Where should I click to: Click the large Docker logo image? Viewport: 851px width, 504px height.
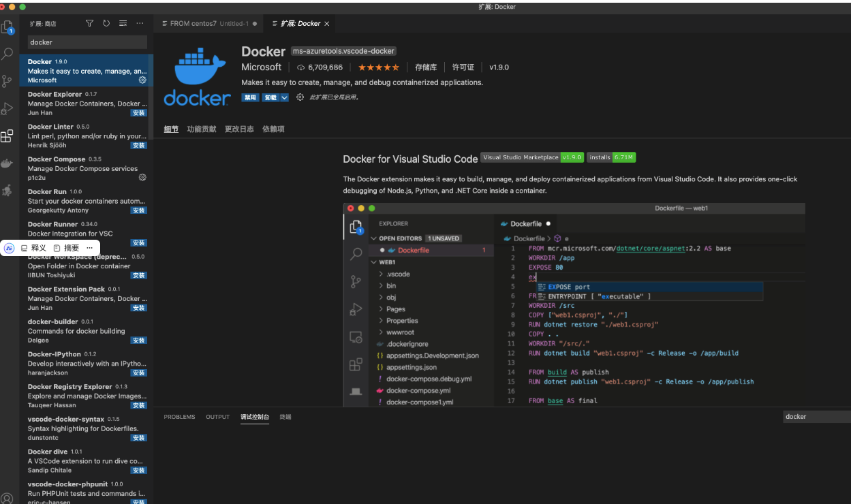[x=198, y=76]
